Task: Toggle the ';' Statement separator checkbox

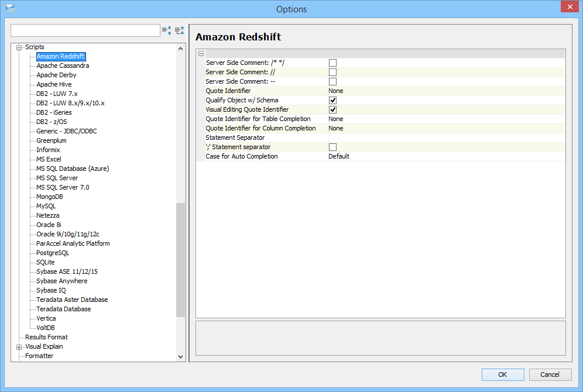Action: click(x=333, y=147)
